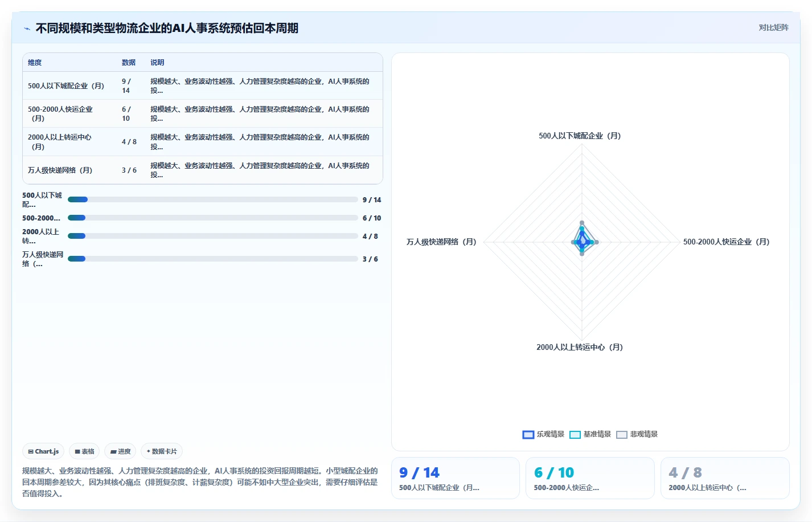This screenshot has width=812, height=522.
Task: Click the 3 / 6 progress bar
Action: click(x=213, y=259)
